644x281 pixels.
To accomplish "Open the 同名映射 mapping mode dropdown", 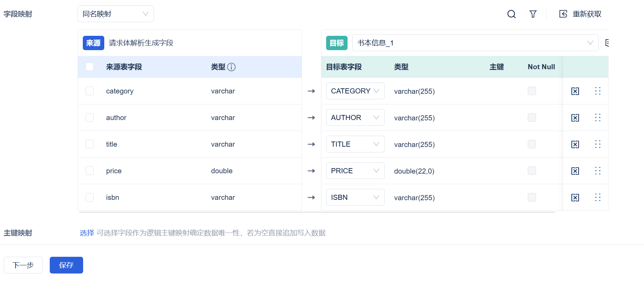I will tap(116, 14).
